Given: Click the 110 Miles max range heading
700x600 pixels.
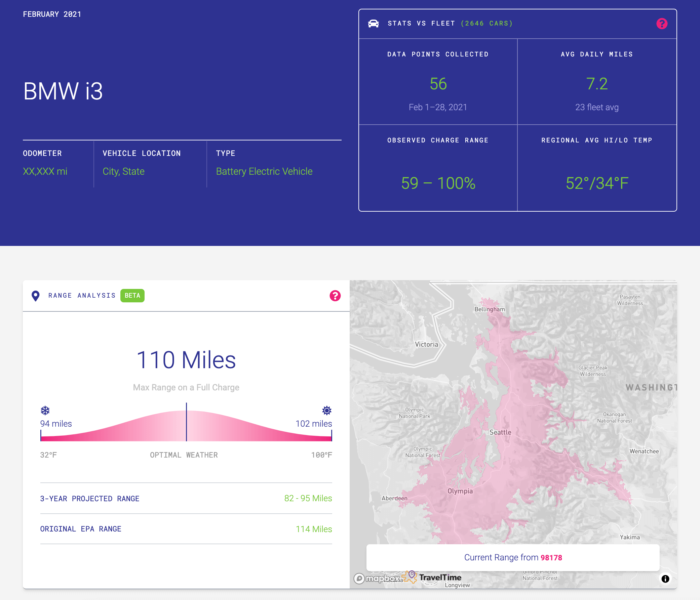Looking at the screenshot, I should pyautogui.click(x=186, y=360).
